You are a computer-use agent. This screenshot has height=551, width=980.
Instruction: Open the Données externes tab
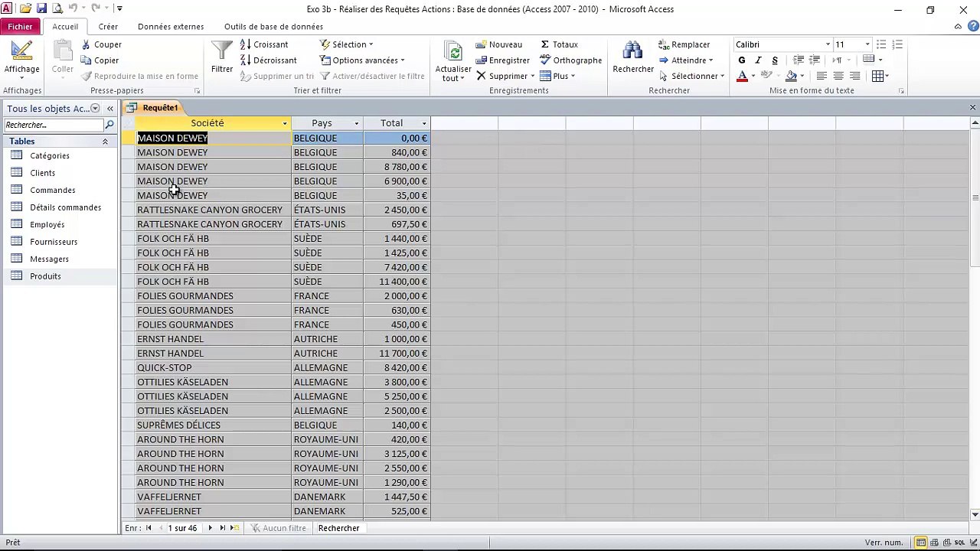click(x=171, y=27)
